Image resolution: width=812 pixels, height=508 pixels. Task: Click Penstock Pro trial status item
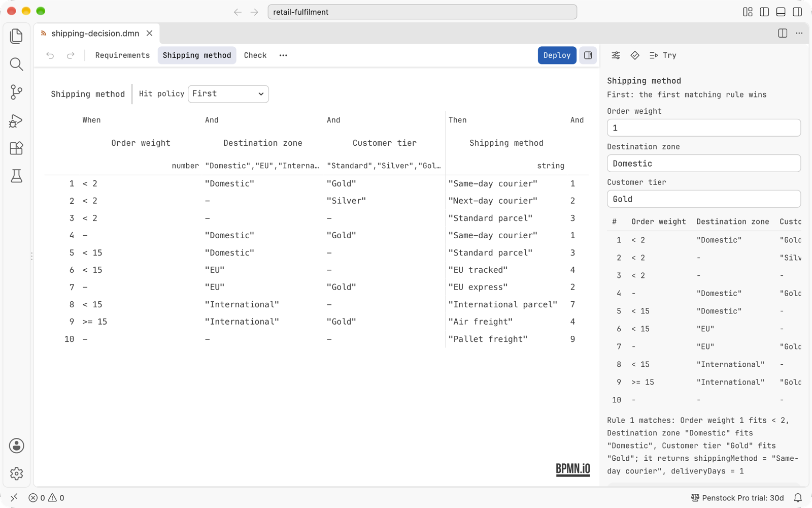click(x=737, y=498)
